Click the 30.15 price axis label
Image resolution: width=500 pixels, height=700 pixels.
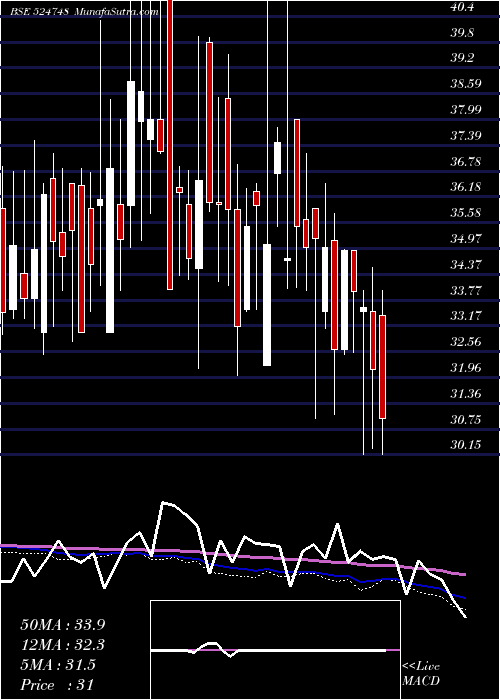[466, 445]
